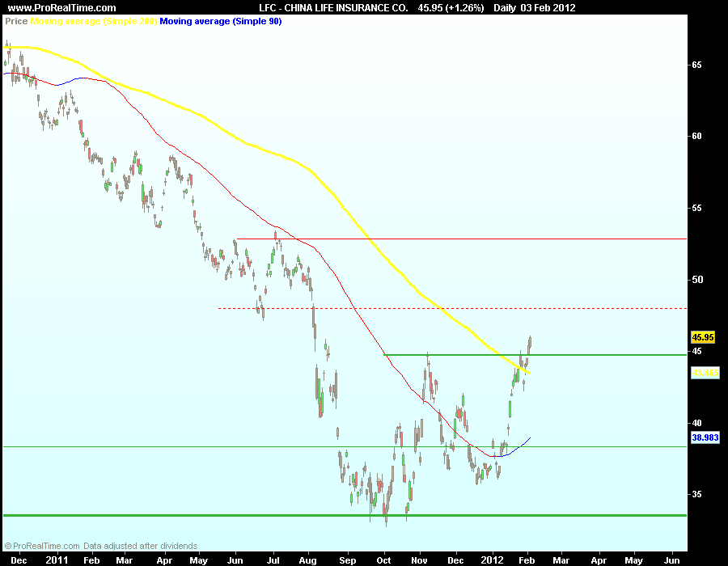Select the Moving average (Simple 90) legend

[x=221, y=21]
